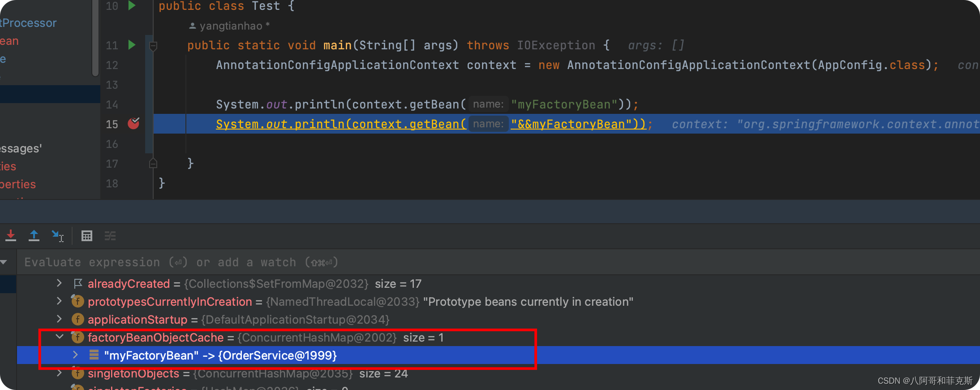Image resolution: width=980 pixels, height=390 pixels.
Task: Click the Trace Current Stream Chain icon
Action: click(110, 236)
